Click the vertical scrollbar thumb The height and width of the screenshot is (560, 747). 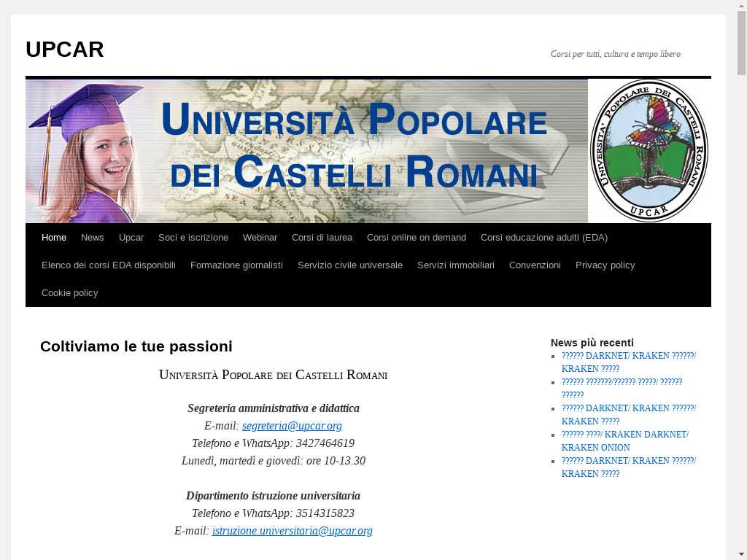pyautogui.click(x=742, y=43)
